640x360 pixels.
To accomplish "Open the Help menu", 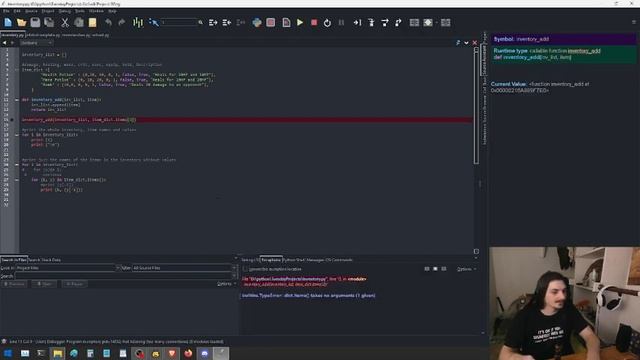I will [112, 11].
